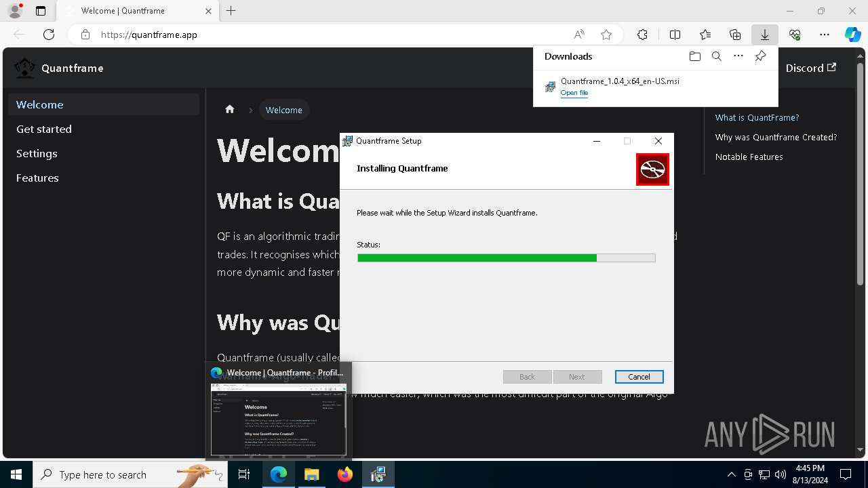Open the Favorites list icon

pos(705,35)
